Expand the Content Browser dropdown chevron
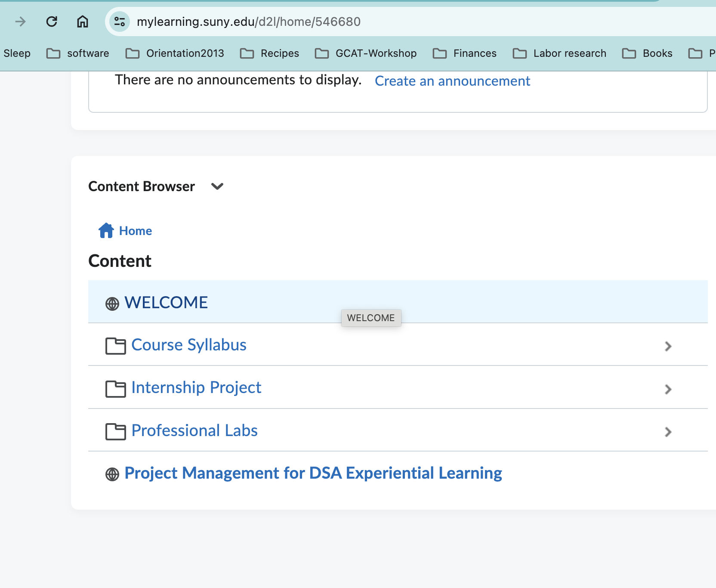The height and width of the screenshot is (588, 716). click(217, 186)
